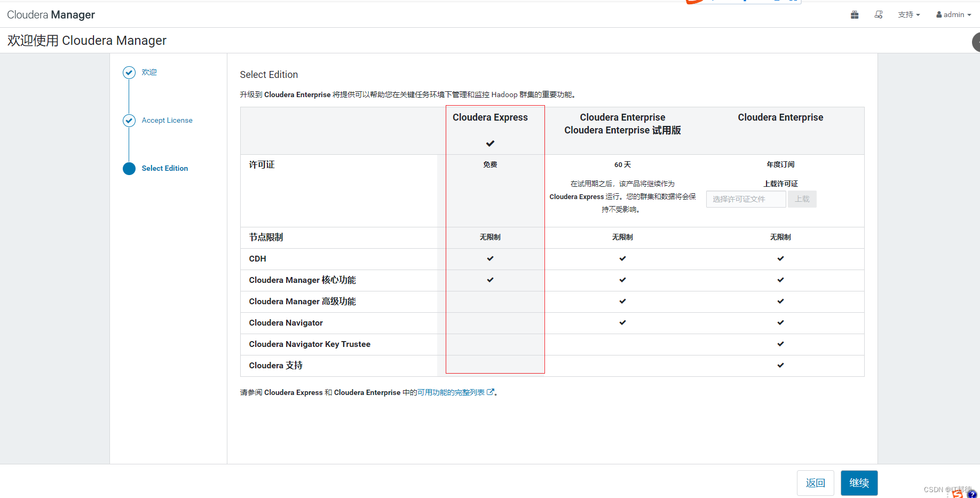The height and width of the screenshot is (498, 980).
Task: Click the Cloudera Navigator Key Trustee label
Action: point(310,344)
